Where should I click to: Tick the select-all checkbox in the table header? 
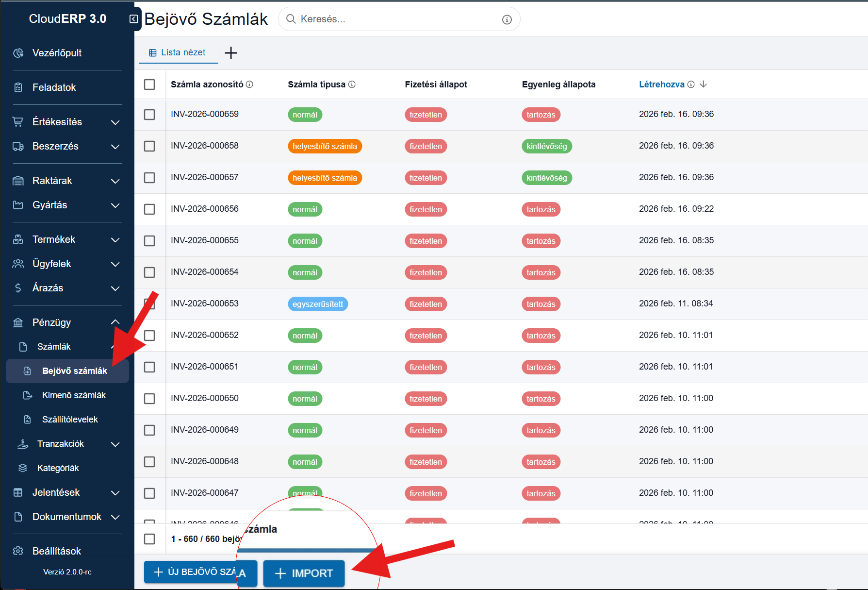click(x=149, y=84)
